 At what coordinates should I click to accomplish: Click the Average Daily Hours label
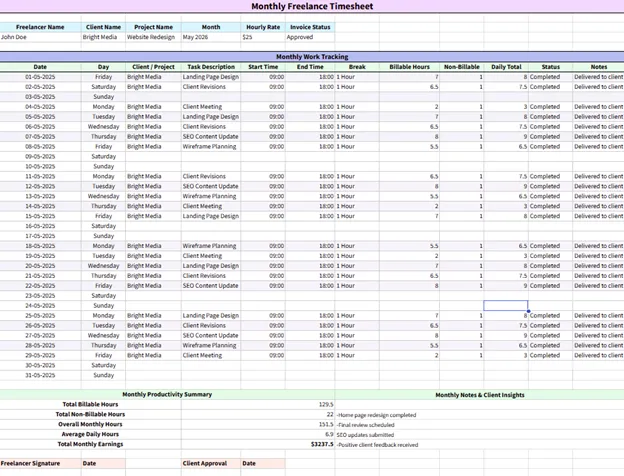90,434
